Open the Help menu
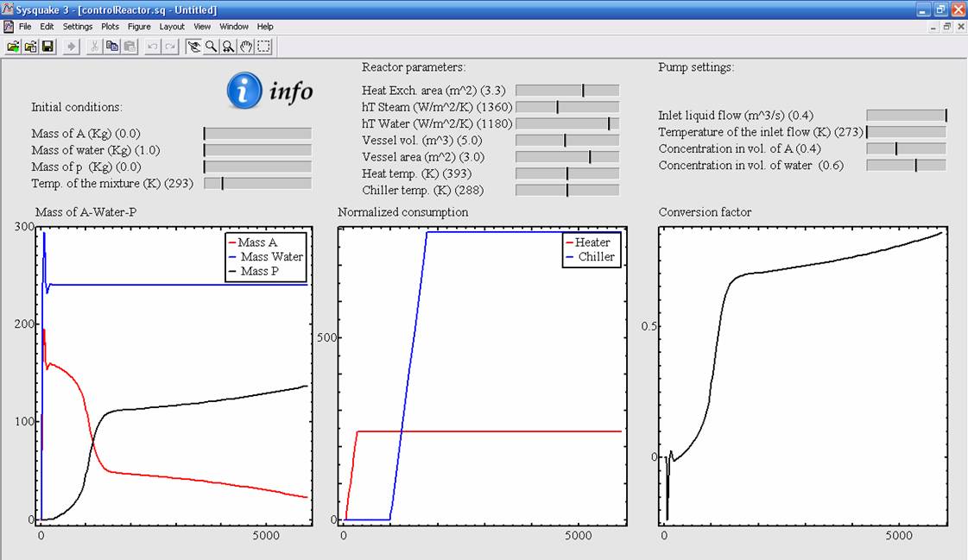This screenshot has width=968, height=560. (x=265, y=27)
